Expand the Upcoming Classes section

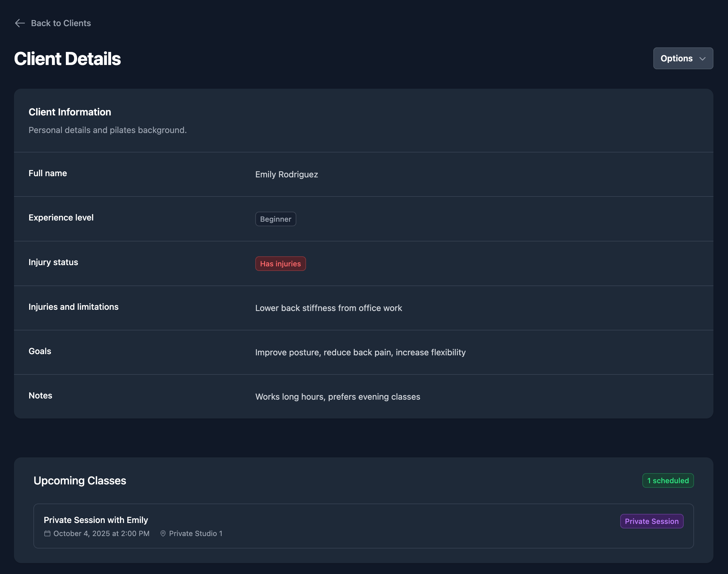(80, 480)
